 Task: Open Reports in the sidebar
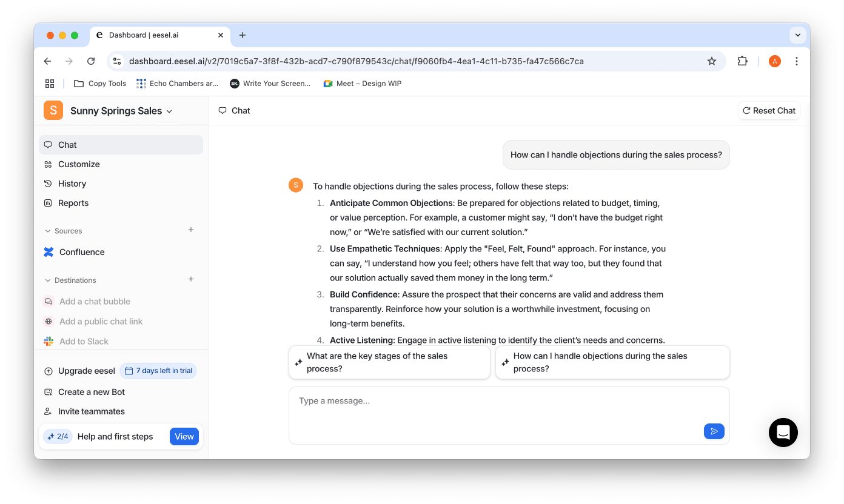(x=121, y=203)
